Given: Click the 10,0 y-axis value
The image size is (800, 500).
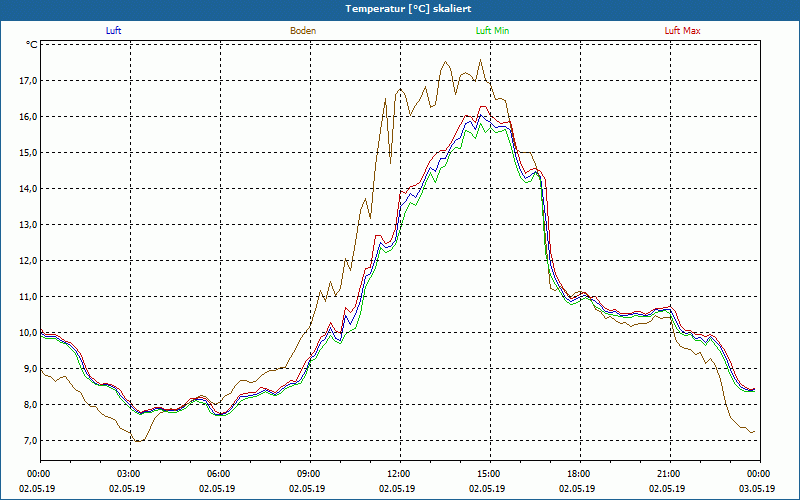Looking at the screenshot, I should [x=29, y=333].
